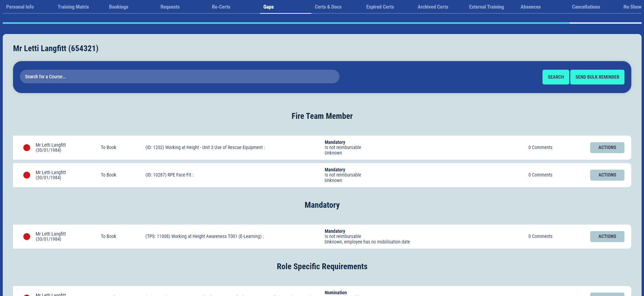Screen dimensions: 644x296
Task: Go to the Absences tab
Action: [530, 7]
